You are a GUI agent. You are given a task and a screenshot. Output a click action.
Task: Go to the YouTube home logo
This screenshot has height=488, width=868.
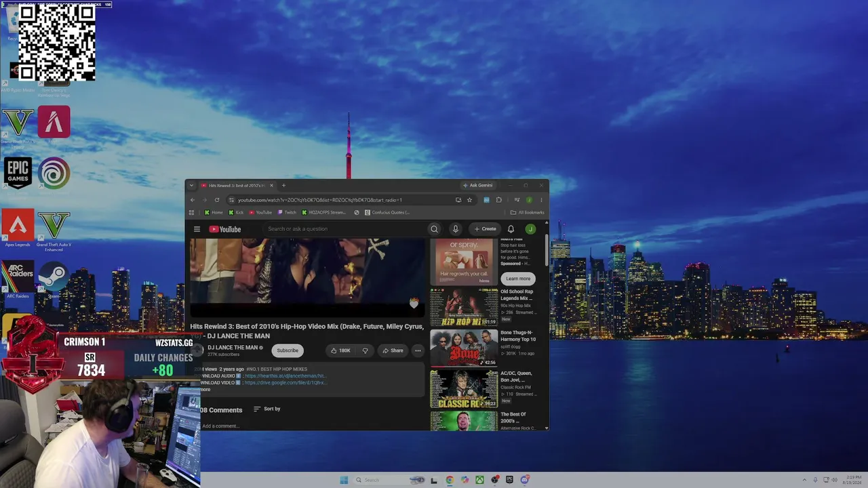225,229
